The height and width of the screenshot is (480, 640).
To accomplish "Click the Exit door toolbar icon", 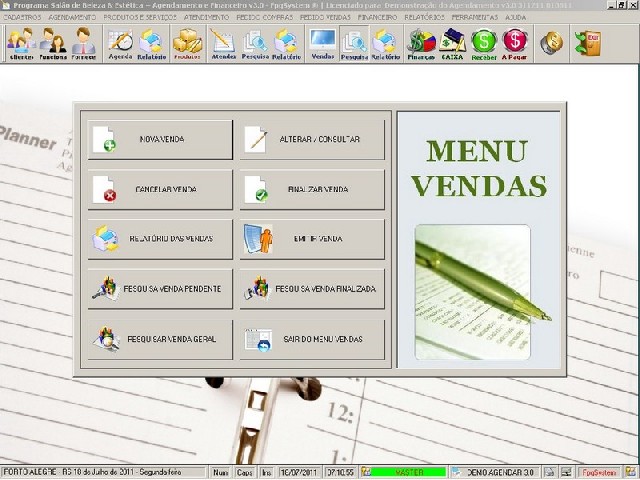I will pos(588,43).
